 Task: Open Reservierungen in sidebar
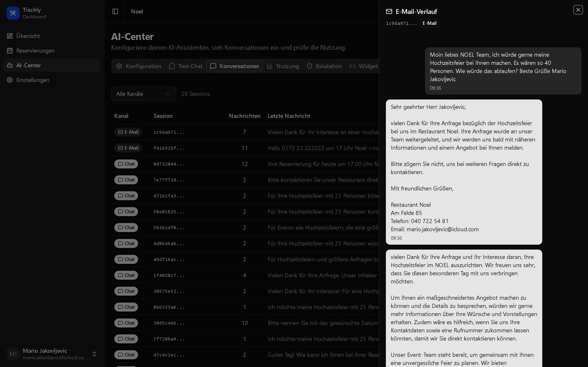coord(35,51)
